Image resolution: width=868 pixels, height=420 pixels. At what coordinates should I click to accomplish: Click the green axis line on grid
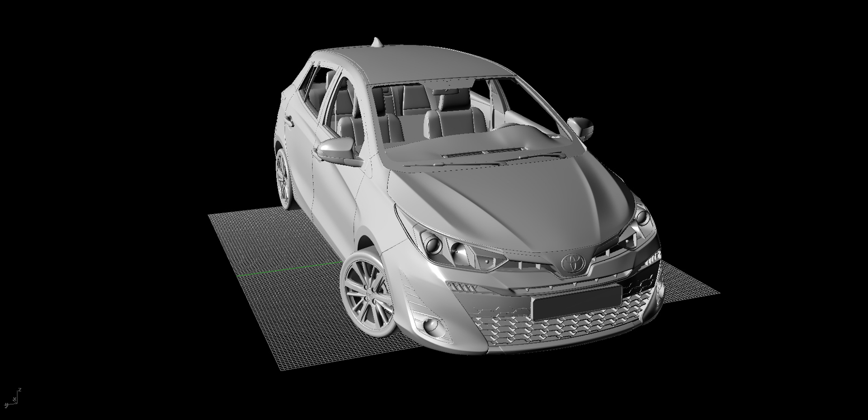pyautogui.click(x=289, y=269)
